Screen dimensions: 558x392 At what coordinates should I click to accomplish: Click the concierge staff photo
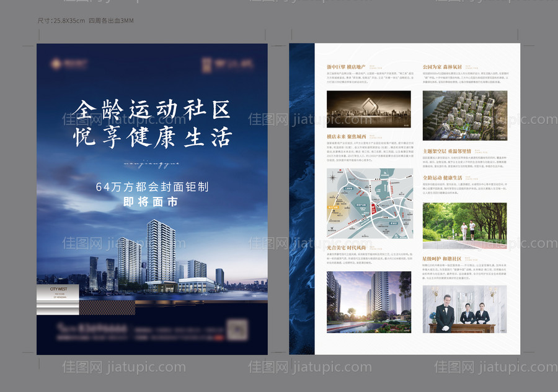pyautogui.click(x=464, y=309)
